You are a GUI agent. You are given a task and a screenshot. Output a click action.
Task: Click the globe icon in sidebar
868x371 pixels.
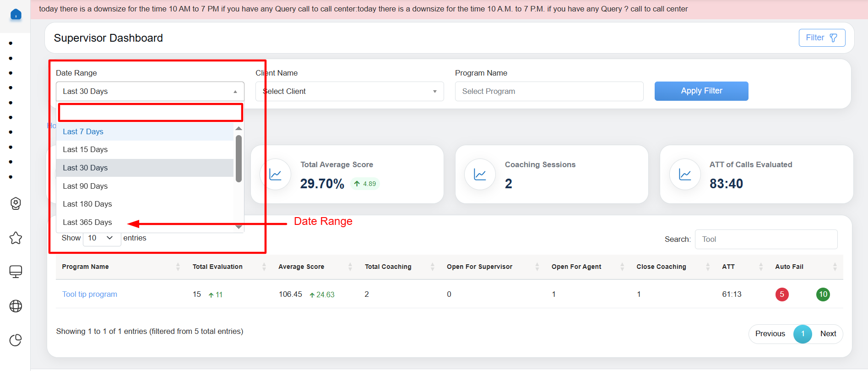point(16,306)
